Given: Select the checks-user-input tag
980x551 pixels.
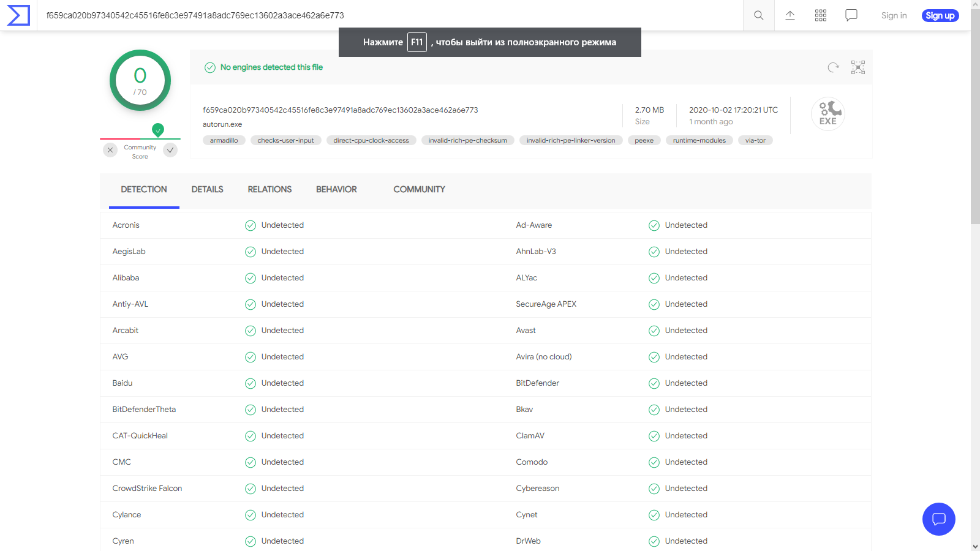Looking at the screenshot, I should (285, 140).
